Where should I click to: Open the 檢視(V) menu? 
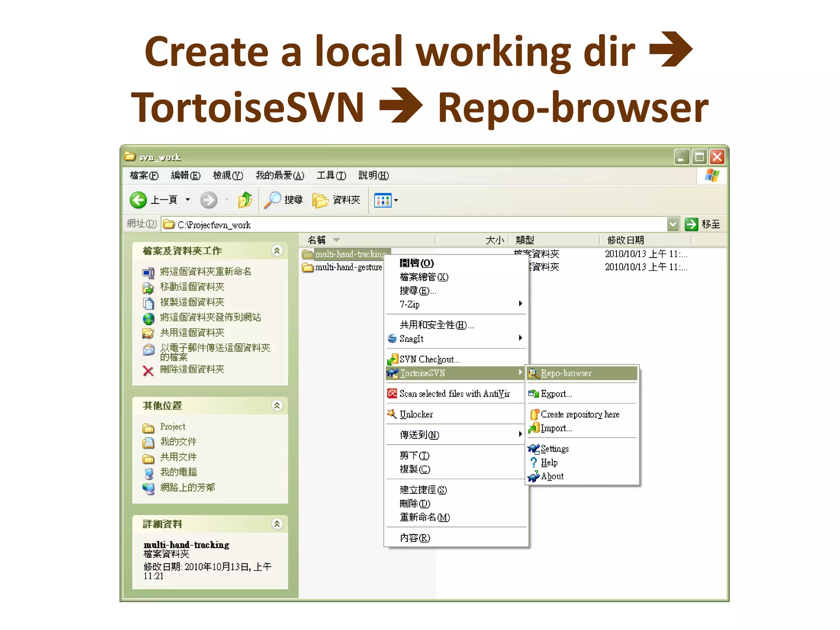click(x=228, y=176)
